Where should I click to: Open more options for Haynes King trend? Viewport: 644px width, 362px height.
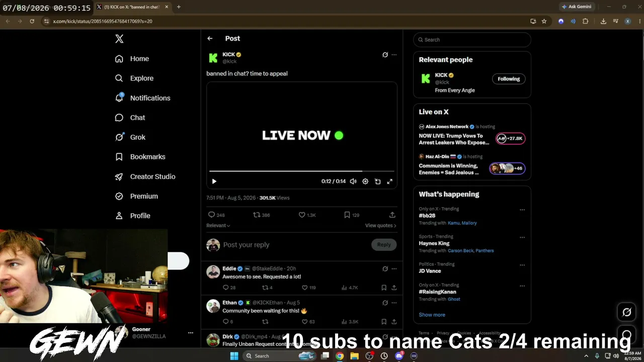pos(522,237)
